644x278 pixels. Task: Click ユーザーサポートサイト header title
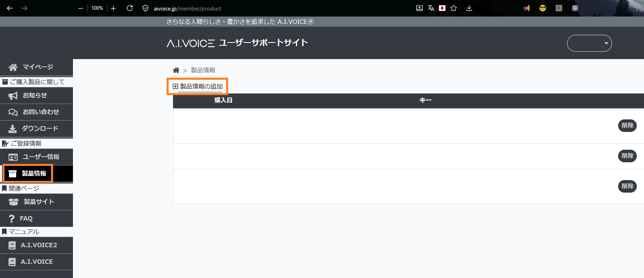coord(263,43)
